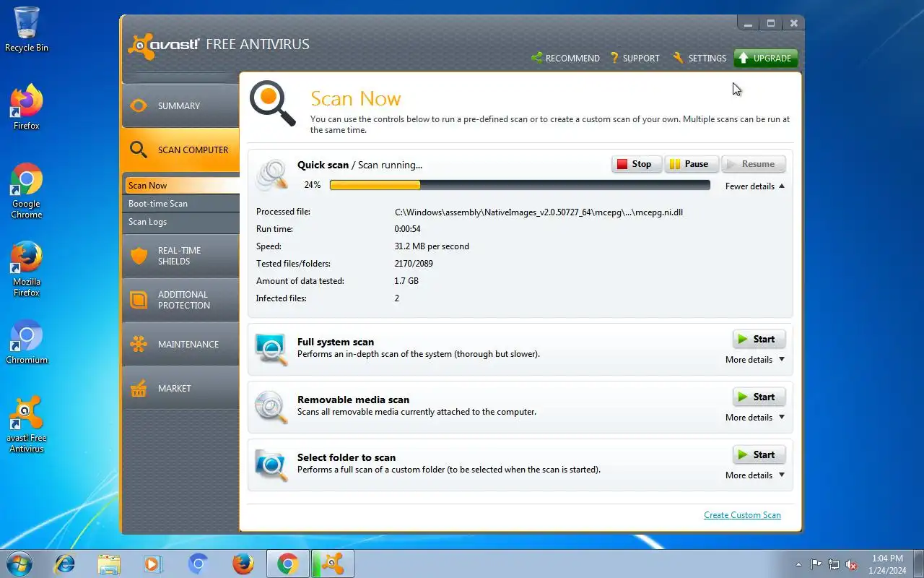Open Windows Explorer folder in taskbar

pos(109,564)
